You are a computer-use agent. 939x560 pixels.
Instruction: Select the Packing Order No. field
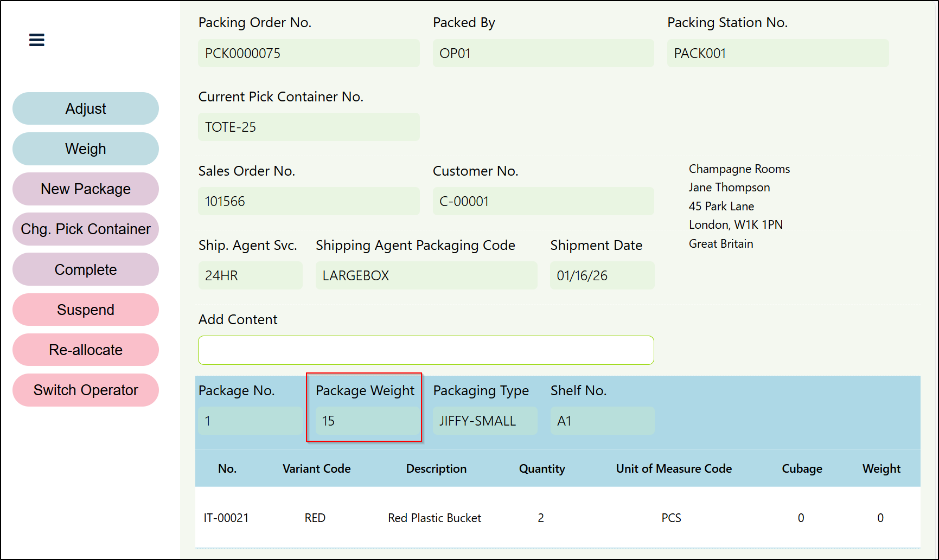click(309, 53)
